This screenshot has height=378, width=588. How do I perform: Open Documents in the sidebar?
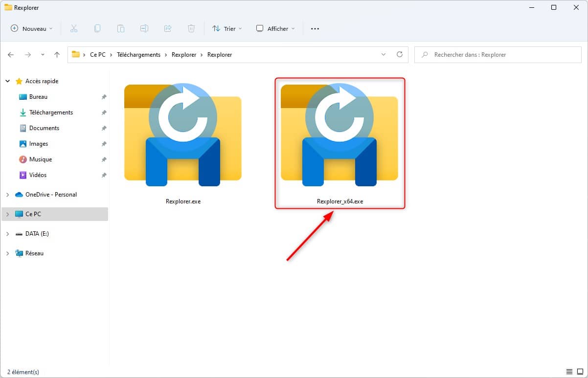pos(44,128)
